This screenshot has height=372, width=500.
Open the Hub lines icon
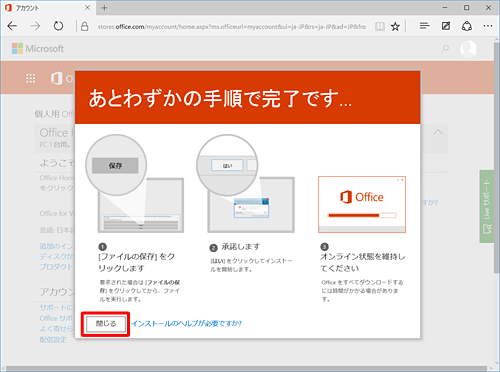coord(424,26)
